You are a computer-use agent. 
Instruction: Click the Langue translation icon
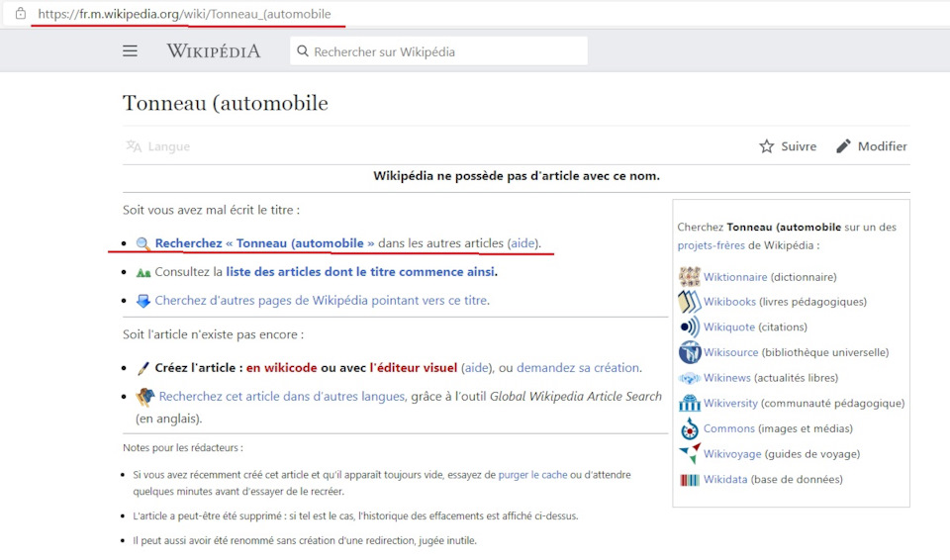[134, 146]
